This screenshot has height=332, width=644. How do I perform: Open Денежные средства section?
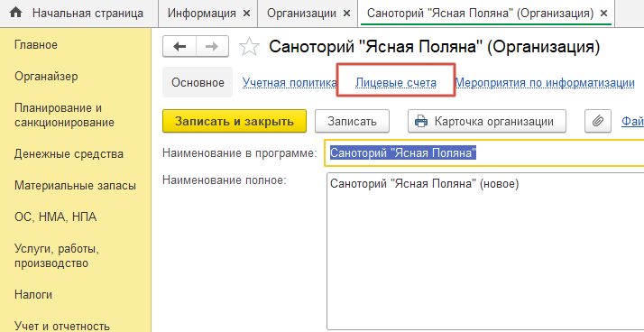[69, 154]
